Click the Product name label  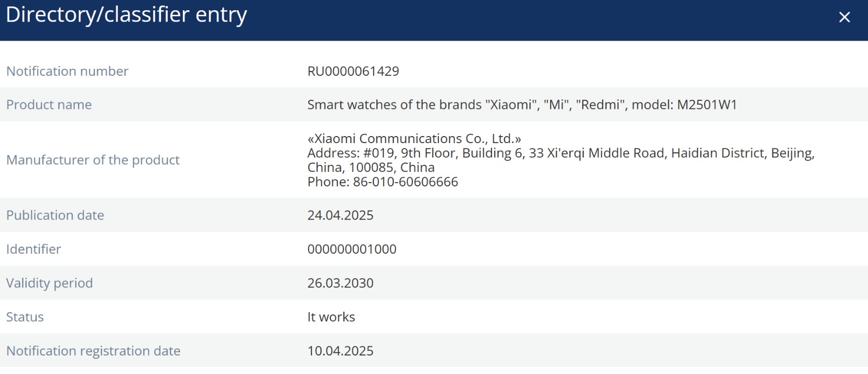click(x=49, y=105)
